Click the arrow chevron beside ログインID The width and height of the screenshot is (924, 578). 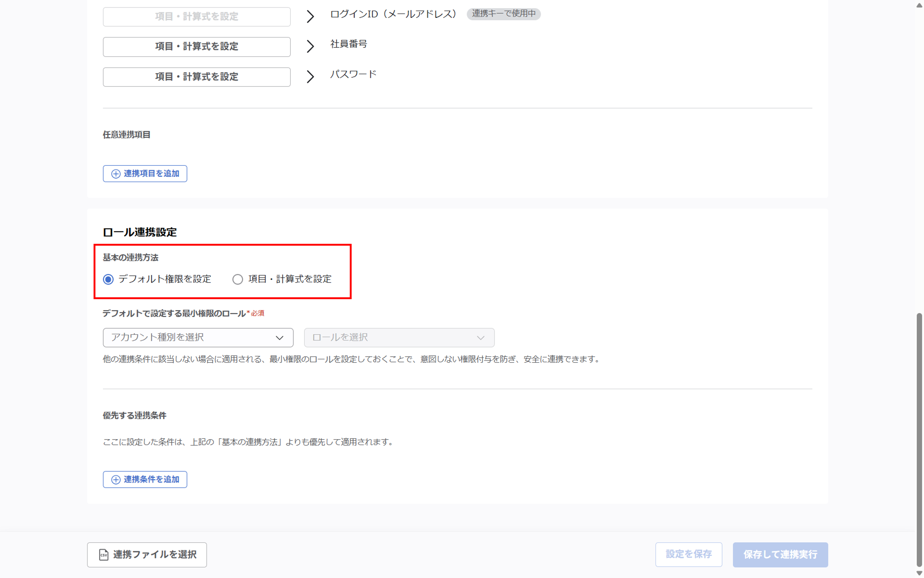[x=310, y=16]
